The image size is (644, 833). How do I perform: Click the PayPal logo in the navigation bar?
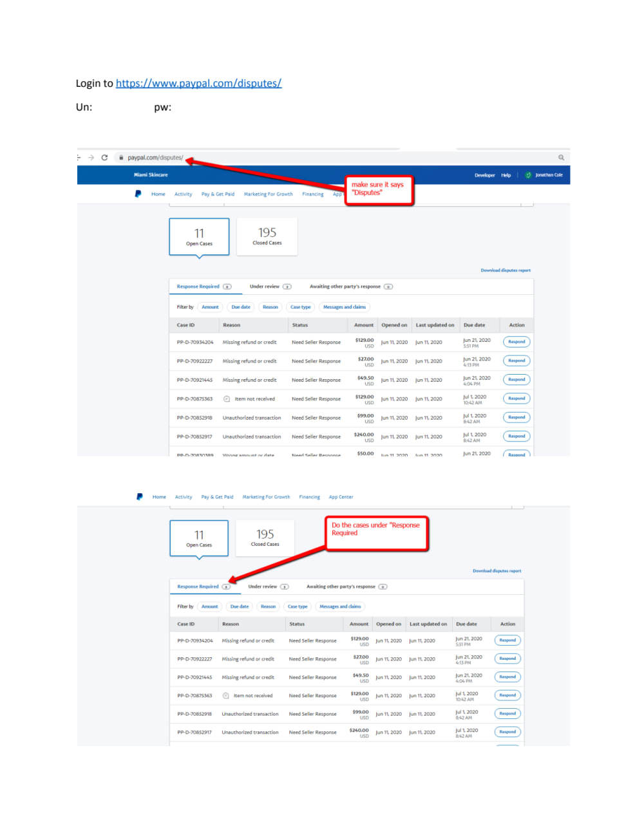tap(138, 194)
